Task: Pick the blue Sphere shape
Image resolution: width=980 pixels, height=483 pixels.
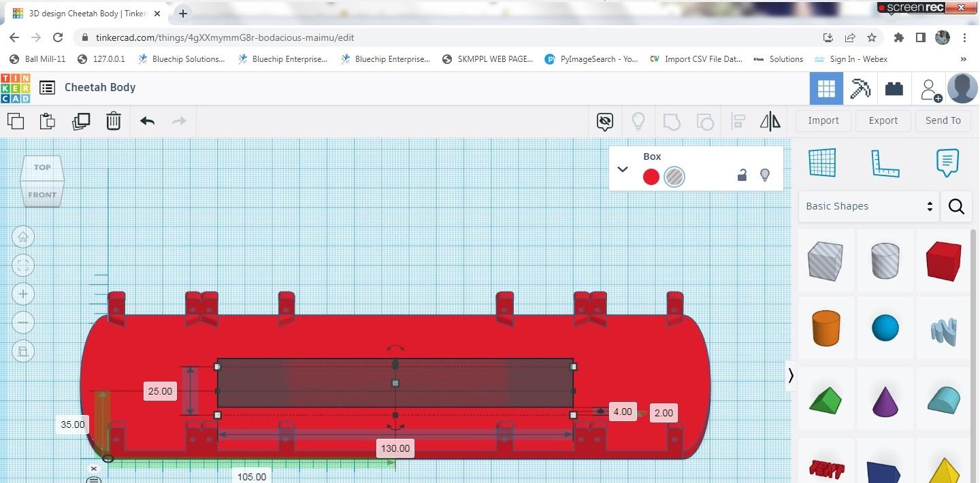Action: tap(885, 329)
